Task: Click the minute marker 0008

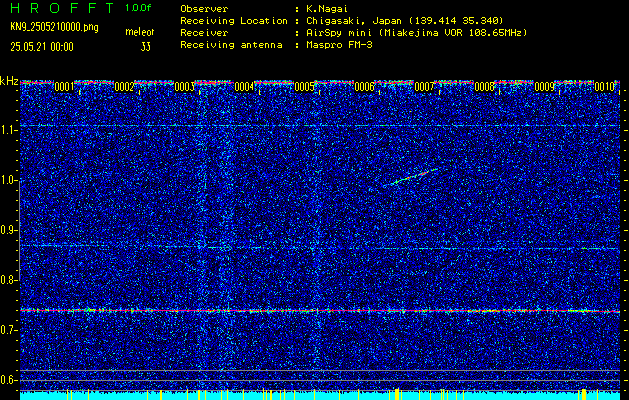Action: pos(485,87)
